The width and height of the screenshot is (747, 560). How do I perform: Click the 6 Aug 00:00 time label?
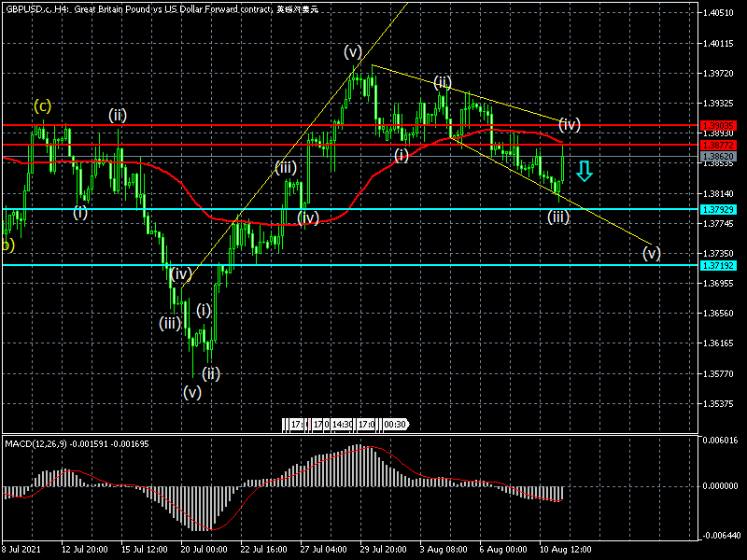[x=503, y=549]
